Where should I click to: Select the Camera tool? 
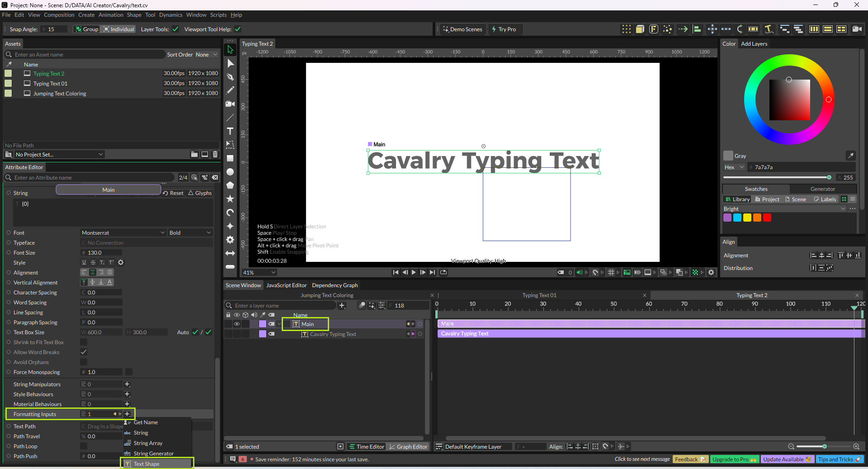[230, 104]
